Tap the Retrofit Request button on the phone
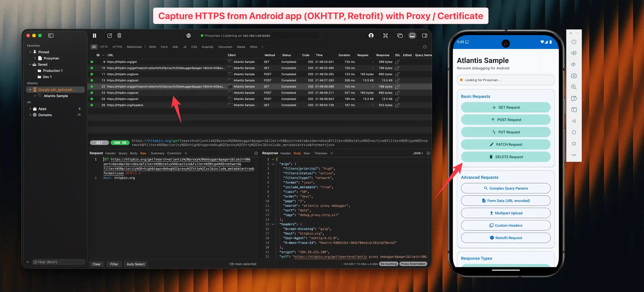Image resolution: width=644 pixels, height=292 pixels. tap(506, 238)
